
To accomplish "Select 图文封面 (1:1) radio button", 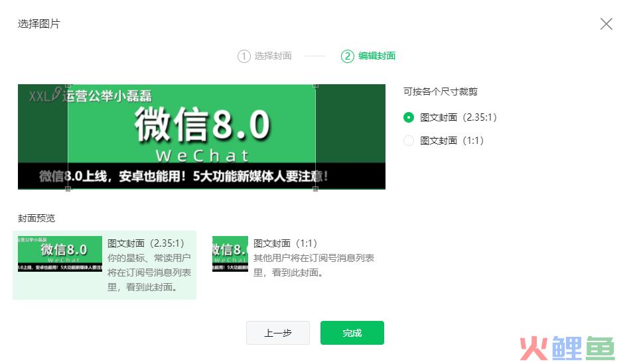I will pyautogui.click(x=409, y=141).
